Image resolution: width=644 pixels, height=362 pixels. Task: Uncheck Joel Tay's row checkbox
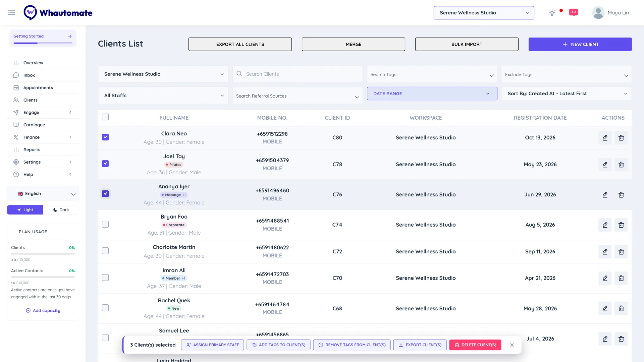click(105, 164)
